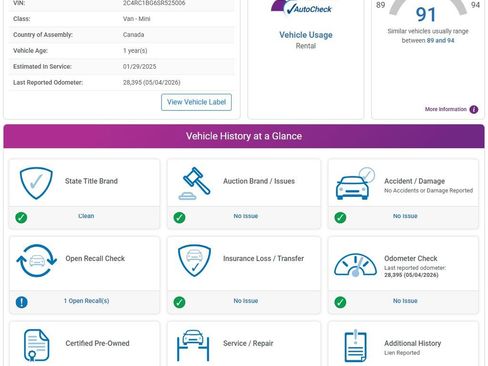Click the Insurance Loss / Transfer heading
This screenshot has height=366, width=488.
263,258
